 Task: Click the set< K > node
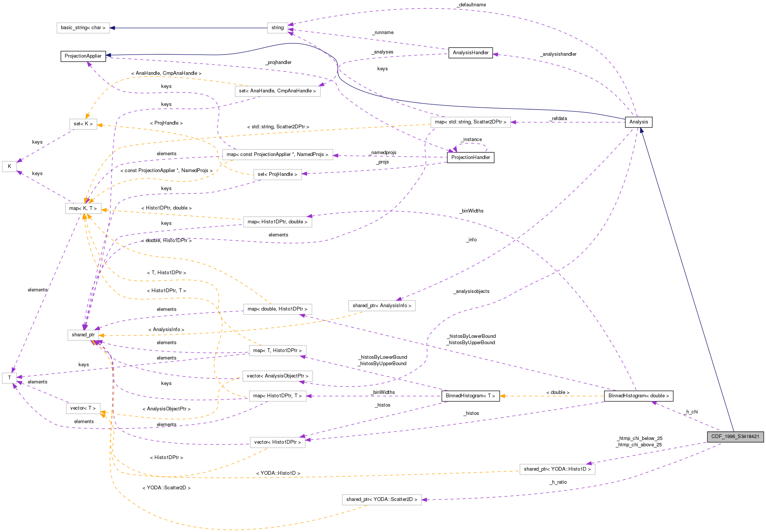click(x=83, y=124)
